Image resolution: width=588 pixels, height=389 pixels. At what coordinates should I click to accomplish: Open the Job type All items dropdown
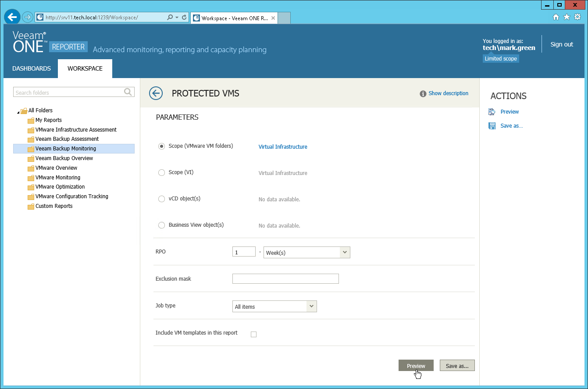point(274,306)
